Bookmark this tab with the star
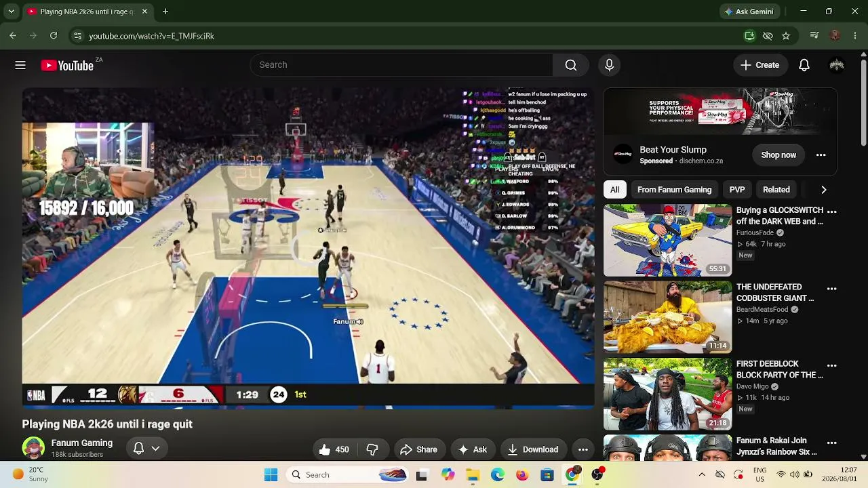Screen dimensions: 868x488 (x=786, y=36)
